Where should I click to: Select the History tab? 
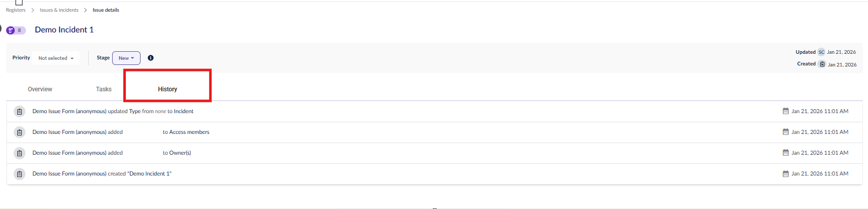167,89
